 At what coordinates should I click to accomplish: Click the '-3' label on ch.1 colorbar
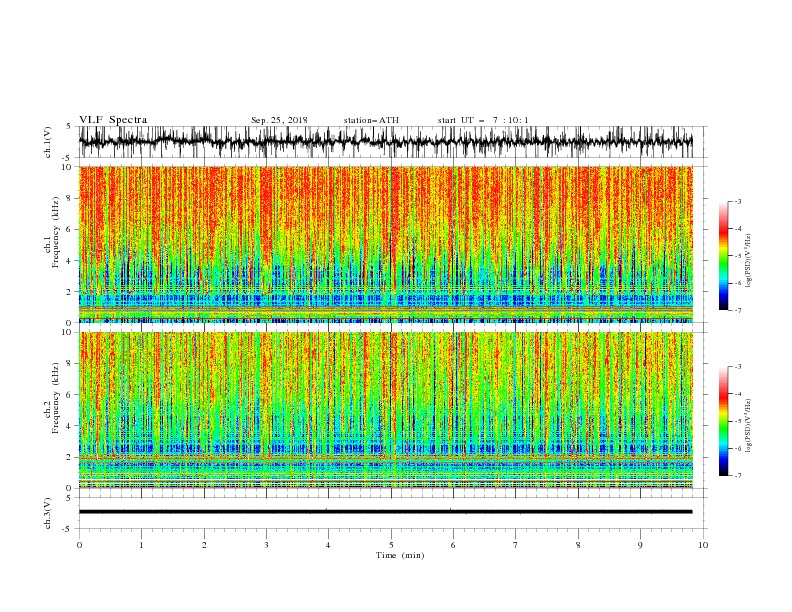pos(738,201)
